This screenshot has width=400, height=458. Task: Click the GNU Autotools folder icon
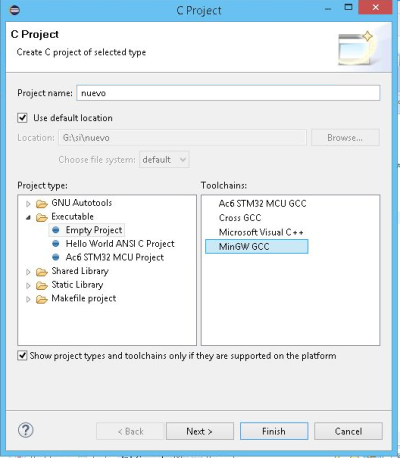(x=42, y=203)
